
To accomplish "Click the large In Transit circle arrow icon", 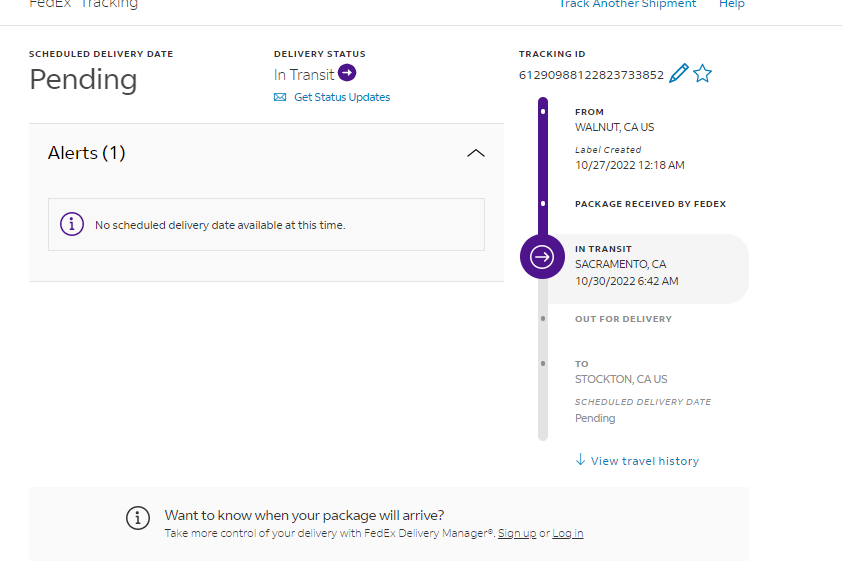I will tap(542, 257).
